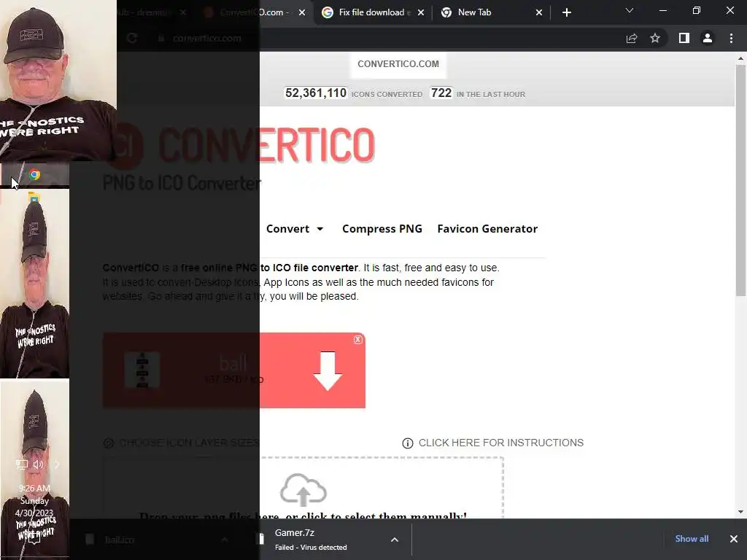
Task: Toggle the browser side panel
Action: [684, 38]
